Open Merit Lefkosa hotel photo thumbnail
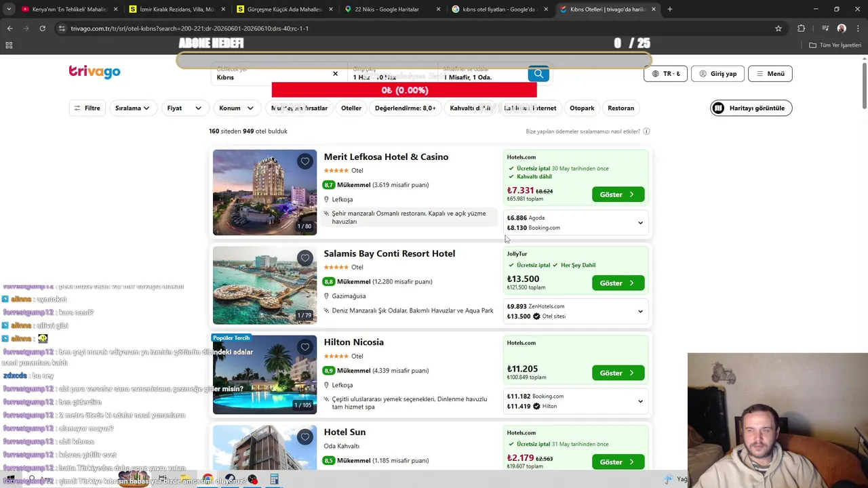Viewport: 868px width, 488px height. click(264, 192)
